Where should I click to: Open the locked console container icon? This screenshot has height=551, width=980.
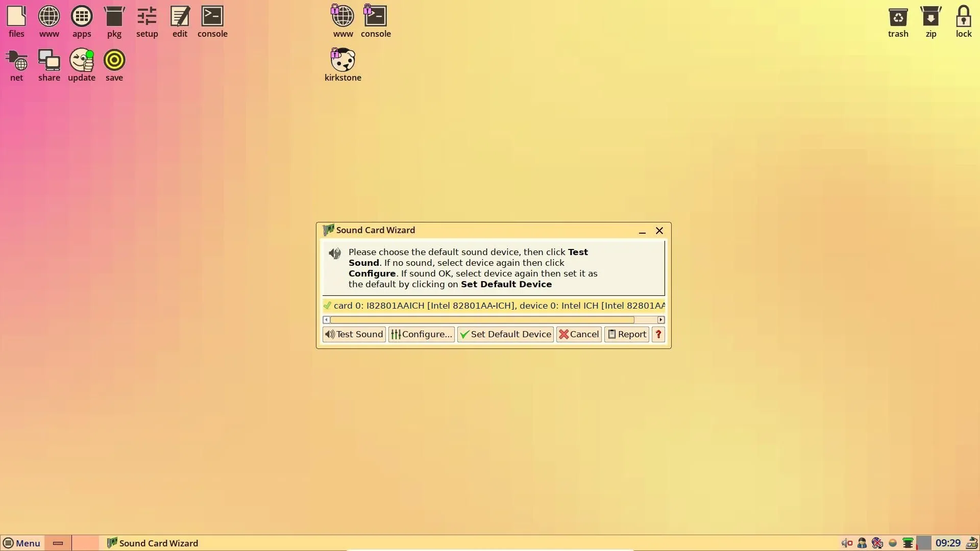click(x=376, y=21)
